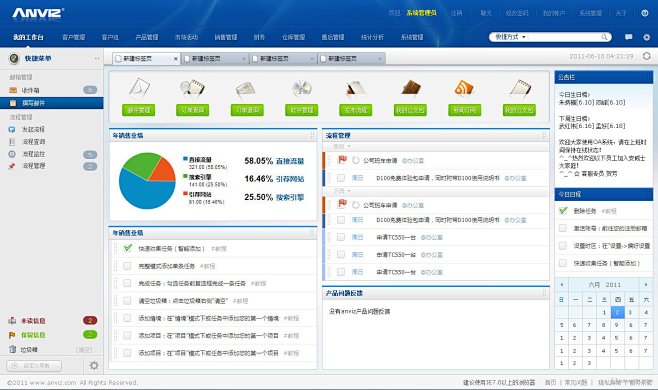Click the 修改密码 link at top
This screenshot has width=658, height=390.
coord(517,13)
